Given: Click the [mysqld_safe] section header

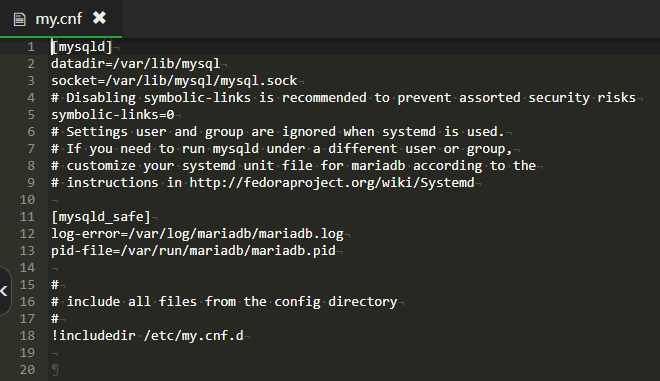Looking at the screenshot, I should 101,217.
